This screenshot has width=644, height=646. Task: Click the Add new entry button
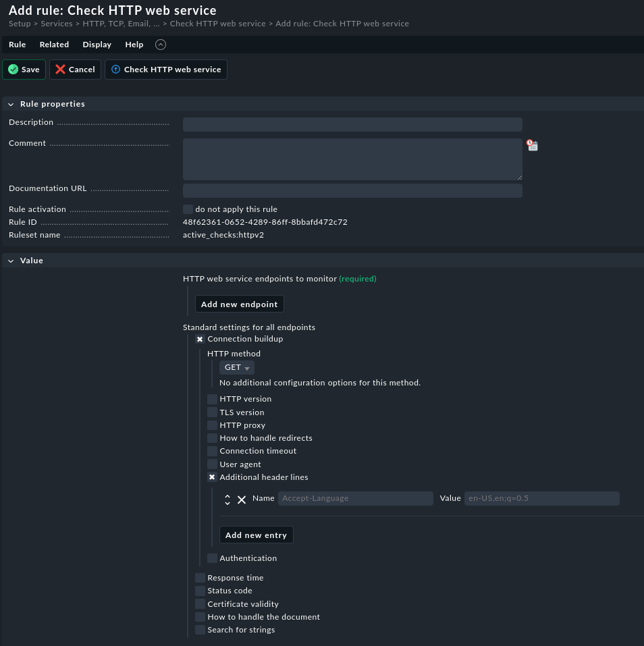click(x=256, y=534)
